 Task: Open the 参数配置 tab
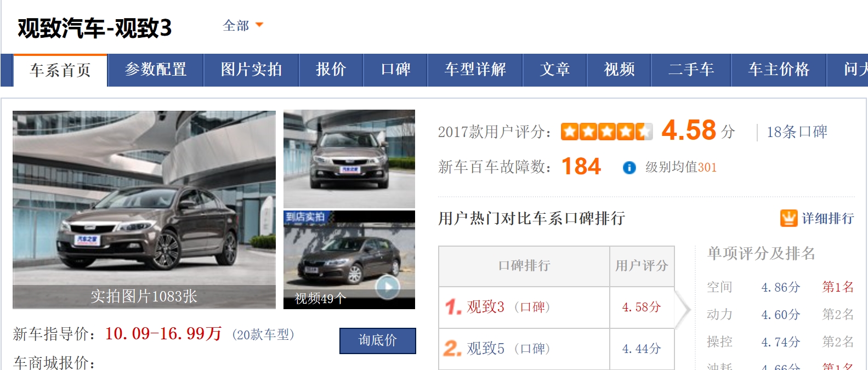[x=156, y=70]
